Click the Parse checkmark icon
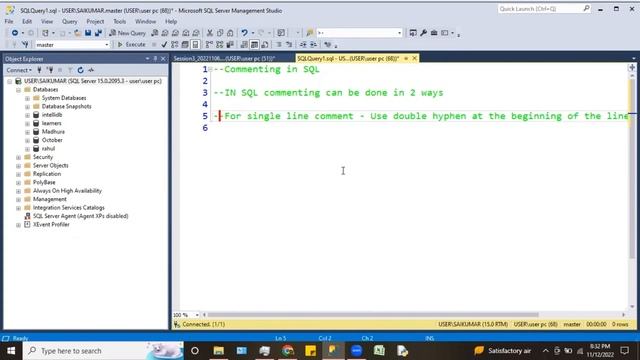The image size is (640, 360). (x=164, y=44)
